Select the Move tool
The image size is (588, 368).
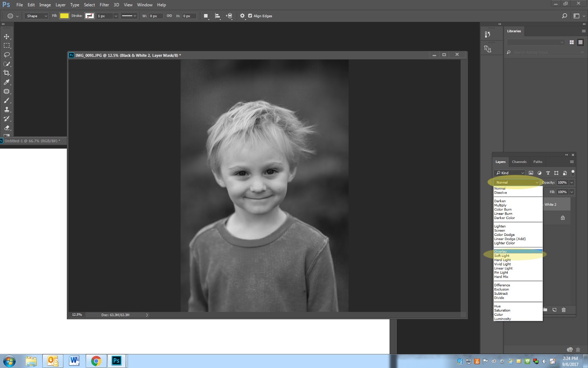6,36
